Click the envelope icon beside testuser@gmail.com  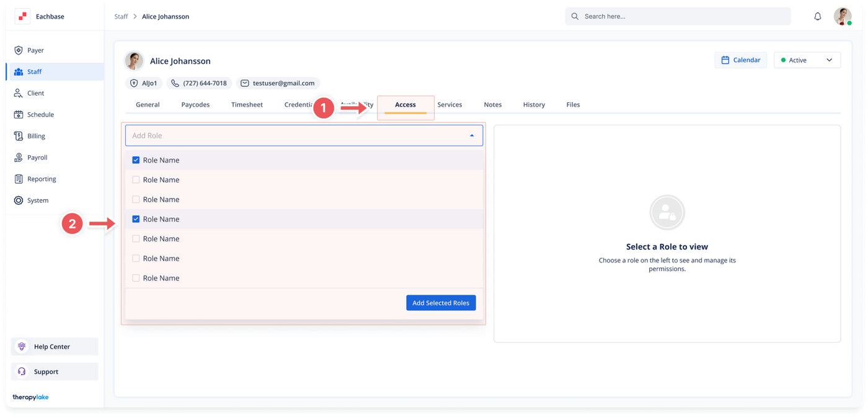point(245,83)
